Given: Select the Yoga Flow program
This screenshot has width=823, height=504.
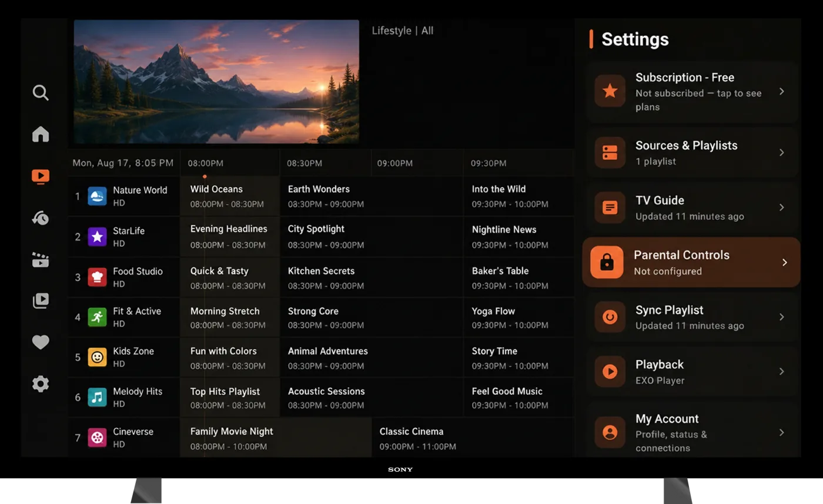Looking at the screenshot, I should (x=519, y=317).
